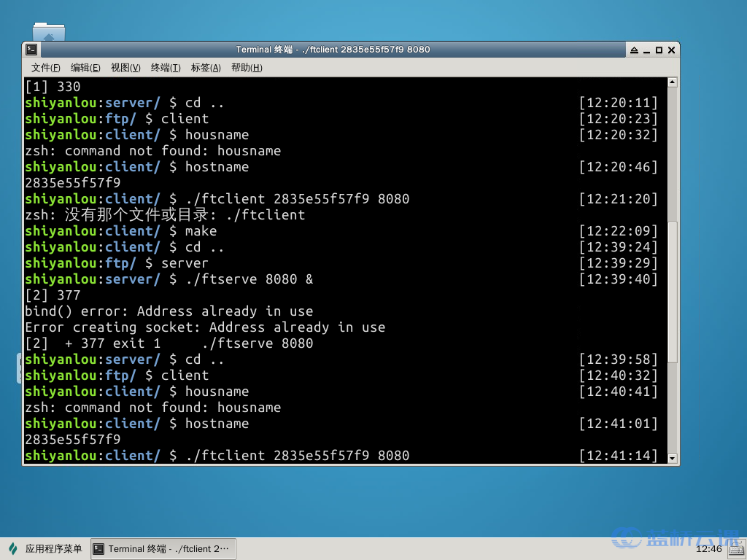The image size is (747, 560).
Task: Open the 终端(T) menu
Action: point(166,68)
